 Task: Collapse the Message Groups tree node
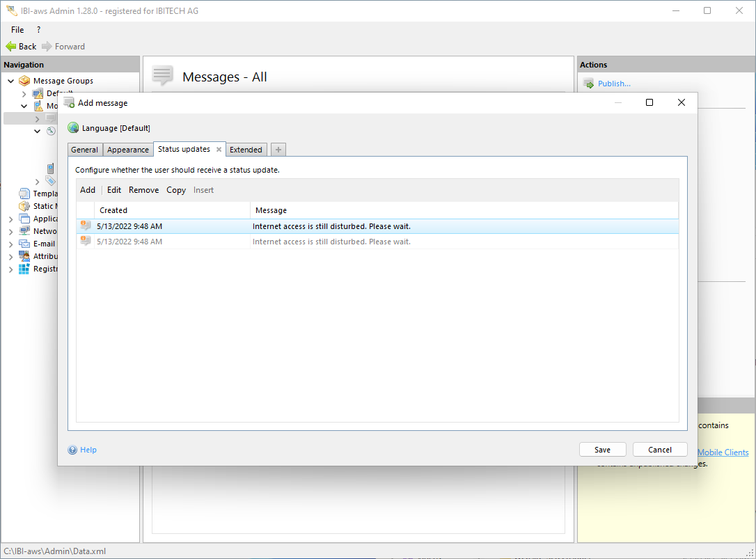(x=11, y=81)
